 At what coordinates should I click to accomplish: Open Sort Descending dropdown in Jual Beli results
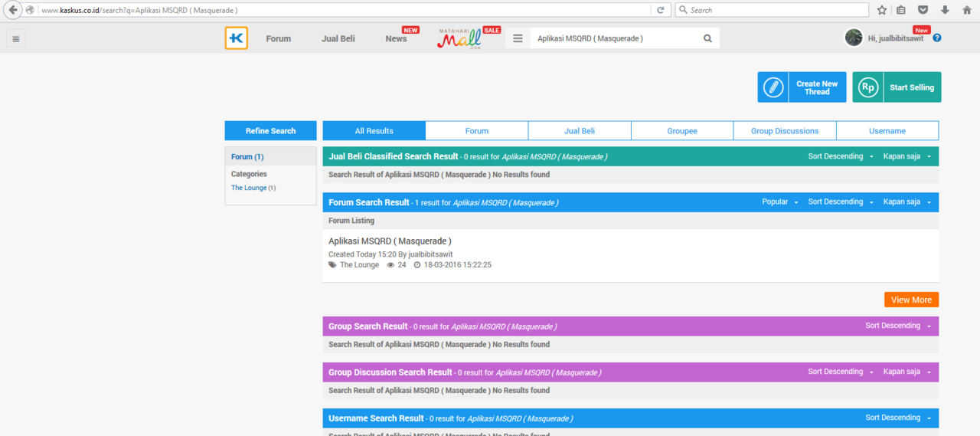(841, 156)
